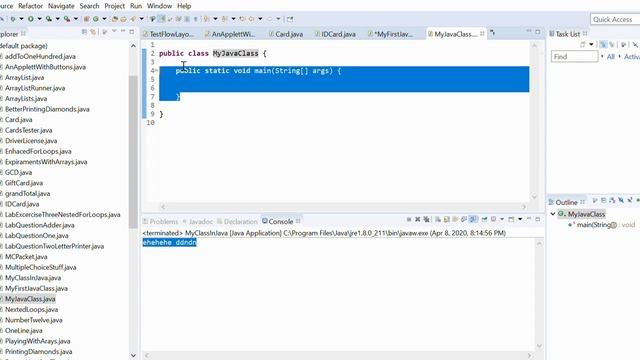Click the Activate link in Task List

tap(632, 57)
